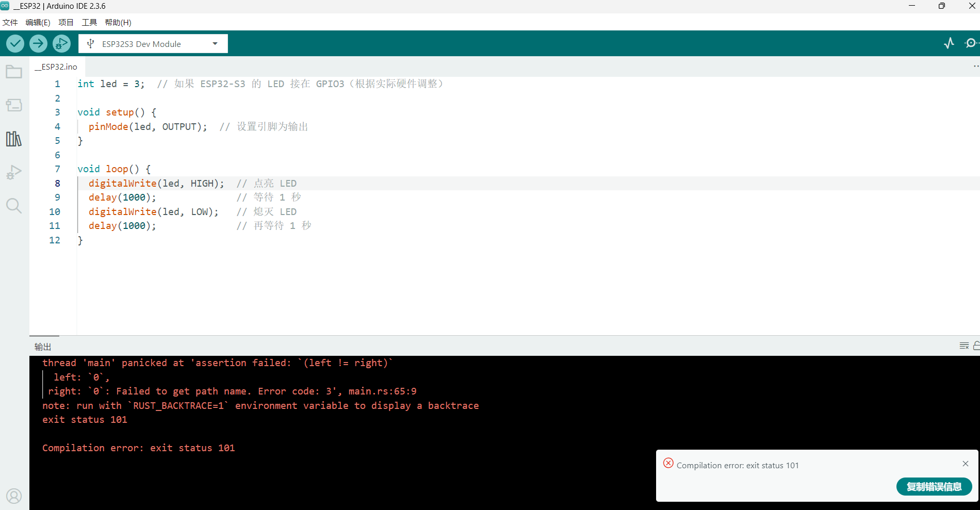
Task: Dismiss the compilation error notification
Action: click(x=966, y=464)
